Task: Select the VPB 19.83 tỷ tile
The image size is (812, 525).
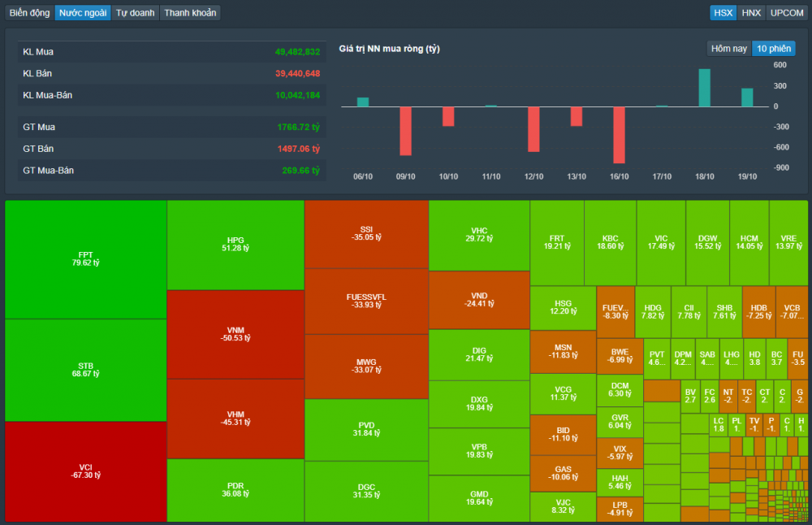Action: point(480,451)
